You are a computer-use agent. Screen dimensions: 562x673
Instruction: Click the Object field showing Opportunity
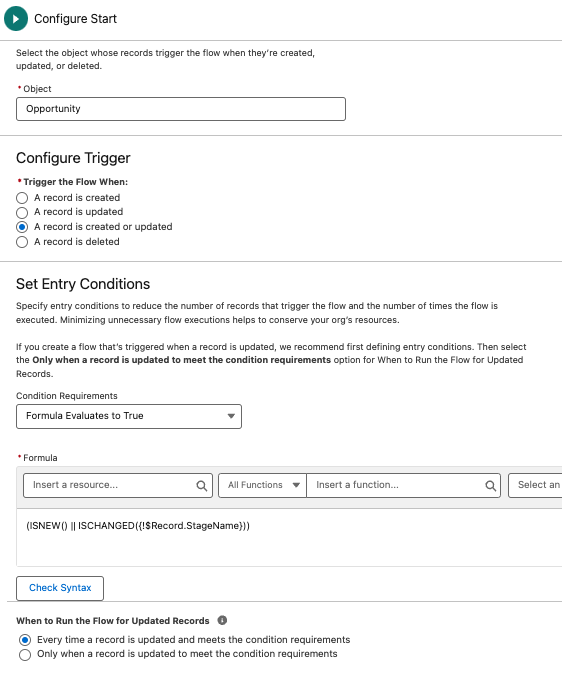[x=181, y=109]
